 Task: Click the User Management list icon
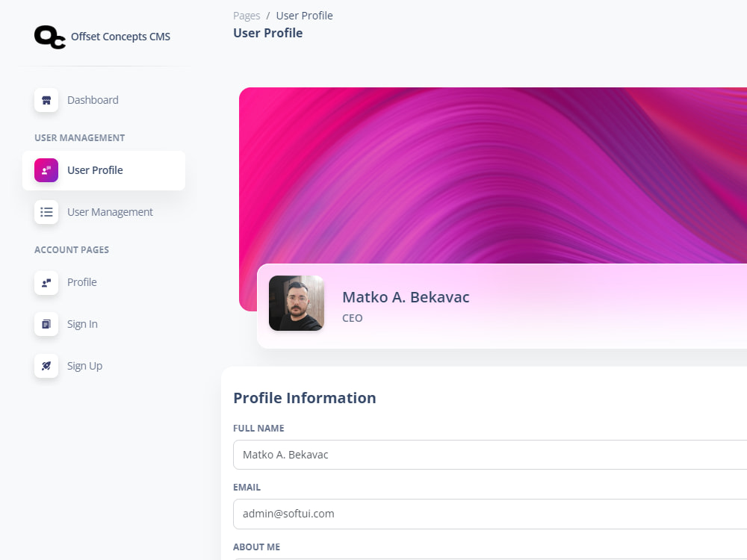(x=46, y=212)
